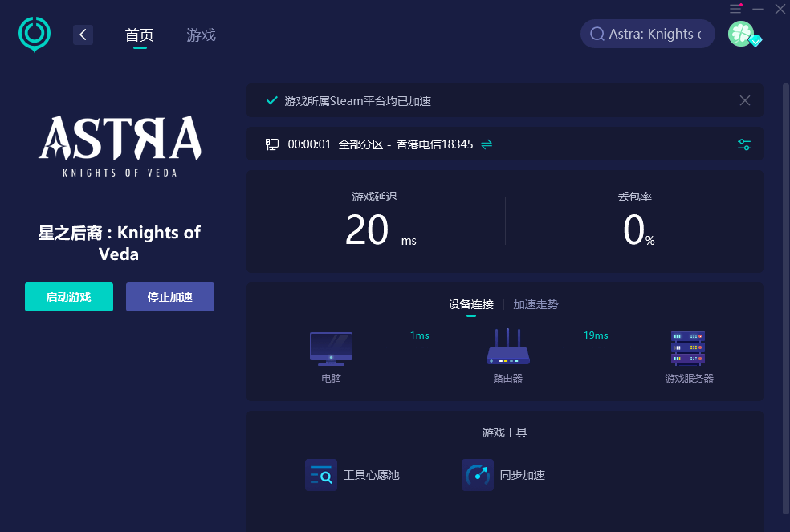The width and height of the screenshot is (790, 532).
Task: Click the 游戏延迟 20 ms value
Action: click(x=381, y=229)
